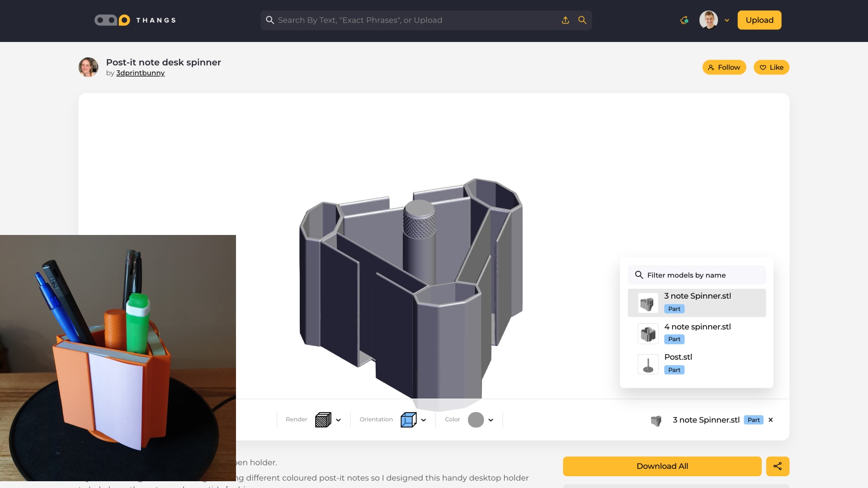Screen dimensions: 868x488
Task: Open the share options icon next to Download All
Action: coord(778,466)
